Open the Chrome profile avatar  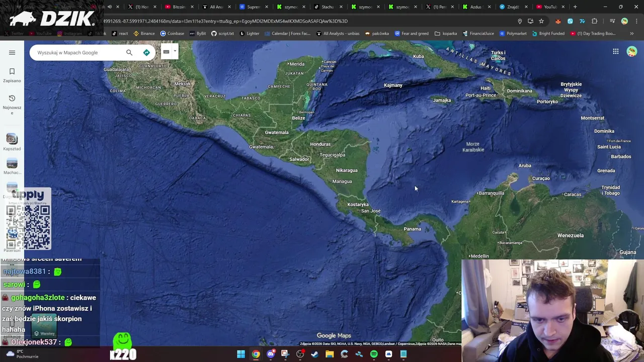click(x=624, y=21)
